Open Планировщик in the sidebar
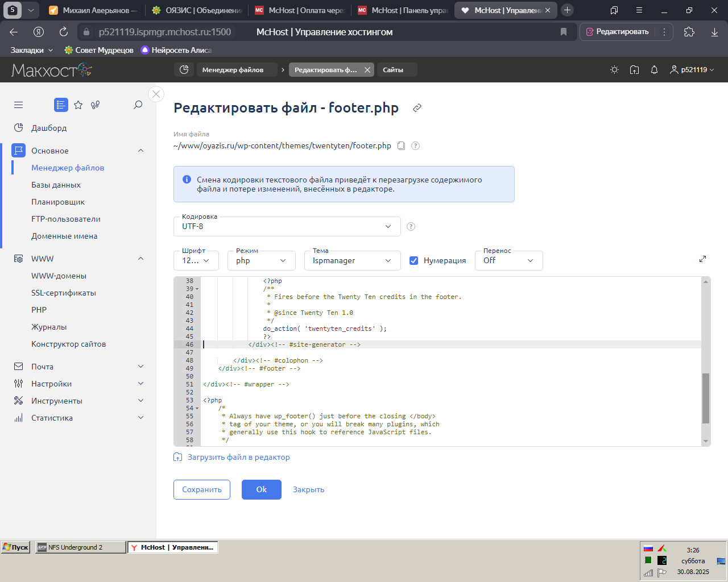This screenshot has width=728, height=582. tap(58, 202)
